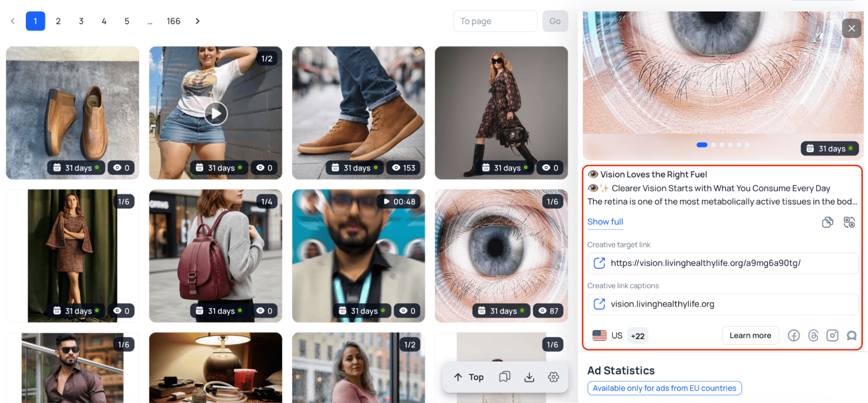The height and width of the screenshot is (403, 868).
Task: Click the Learn more button
Action: pos(750,335)
